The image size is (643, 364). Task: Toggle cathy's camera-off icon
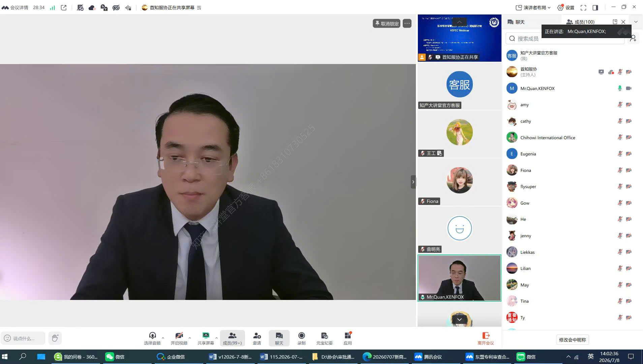(x=629, y=121)
